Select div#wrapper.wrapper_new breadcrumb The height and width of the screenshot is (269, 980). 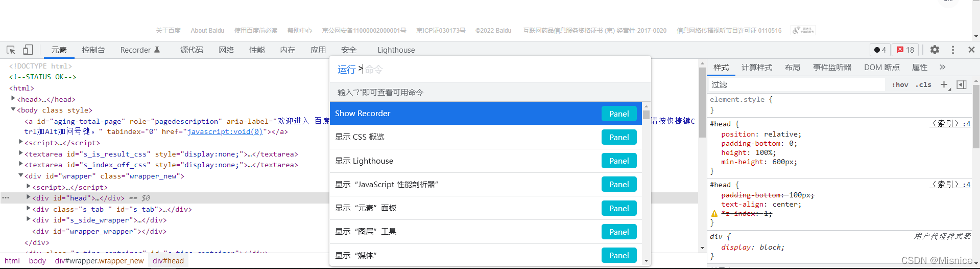tap(100, 260)
